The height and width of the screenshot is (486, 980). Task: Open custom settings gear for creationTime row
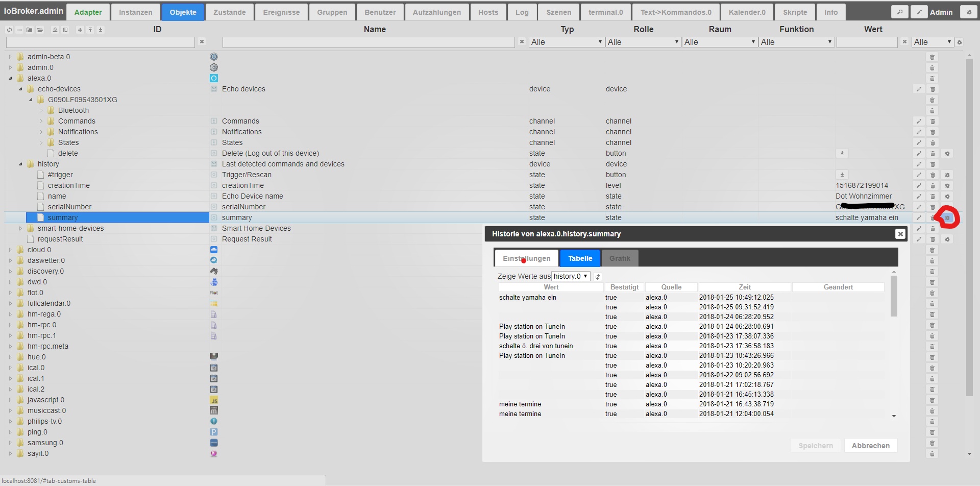[947, 186]
